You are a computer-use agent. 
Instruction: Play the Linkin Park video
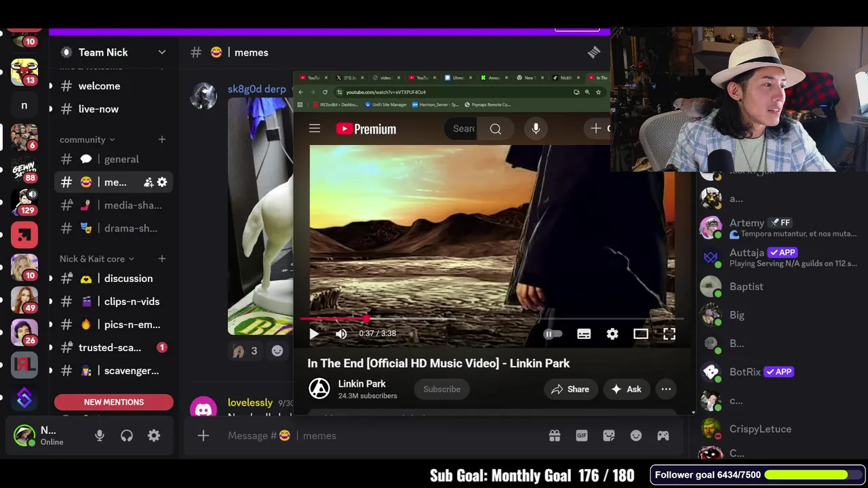click(314, 333)
